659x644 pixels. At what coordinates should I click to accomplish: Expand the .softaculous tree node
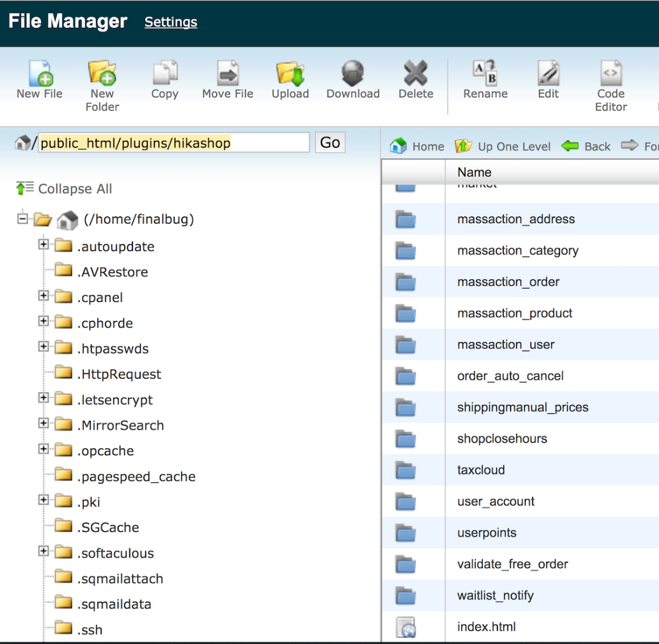[43, 552]
